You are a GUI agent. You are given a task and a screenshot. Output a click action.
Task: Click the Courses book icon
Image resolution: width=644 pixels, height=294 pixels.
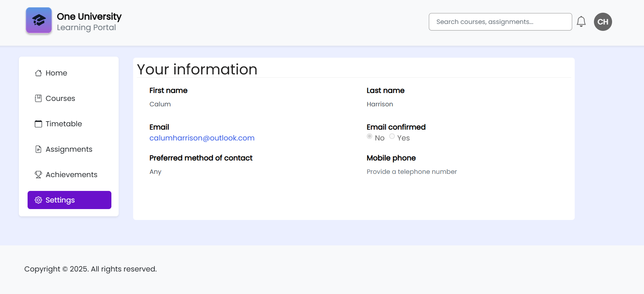38,98
